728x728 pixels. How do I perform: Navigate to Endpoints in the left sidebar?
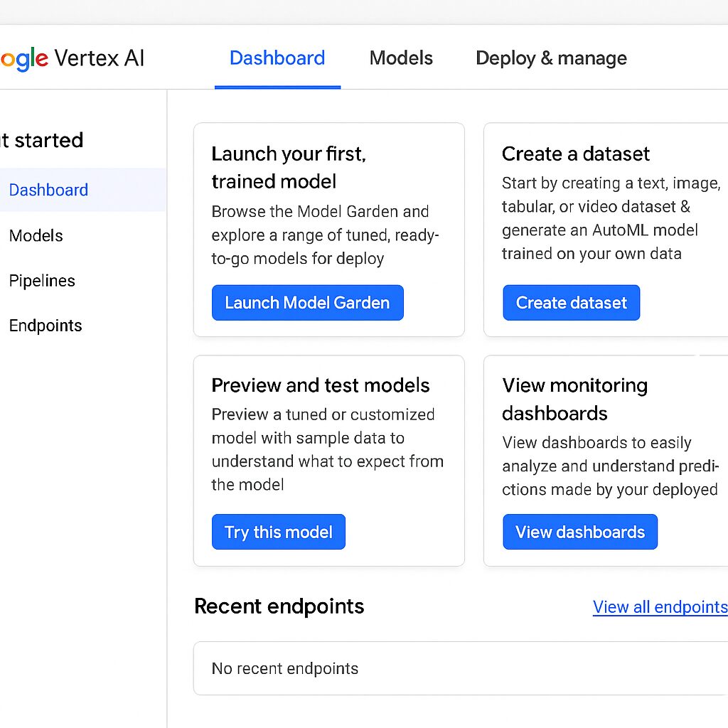(x=45, y=326)
